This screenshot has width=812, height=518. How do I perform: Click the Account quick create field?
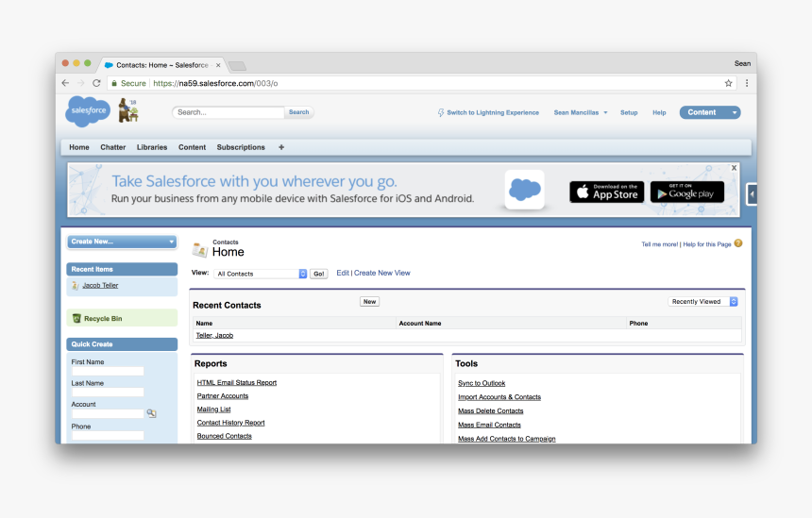(x=108, y=414)
